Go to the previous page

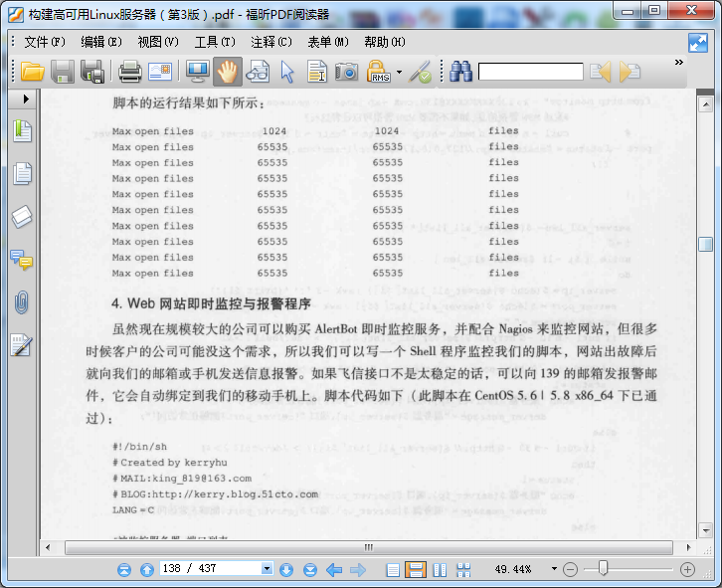(147, 570)
